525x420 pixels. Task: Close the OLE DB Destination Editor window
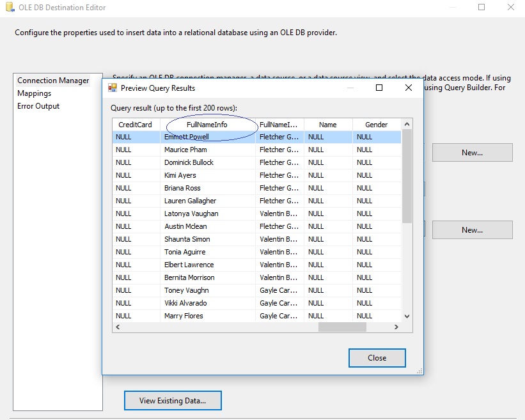pos(510,7)
